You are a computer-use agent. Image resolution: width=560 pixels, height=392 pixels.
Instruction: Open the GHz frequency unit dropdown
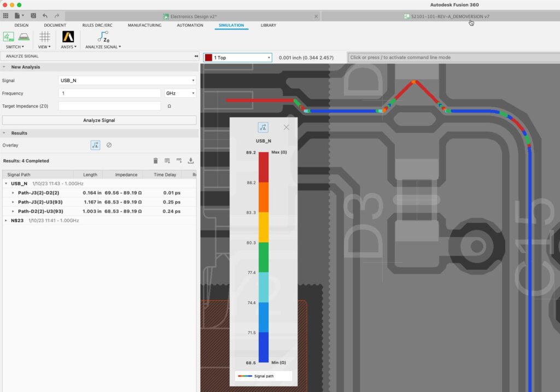(180, 93)
